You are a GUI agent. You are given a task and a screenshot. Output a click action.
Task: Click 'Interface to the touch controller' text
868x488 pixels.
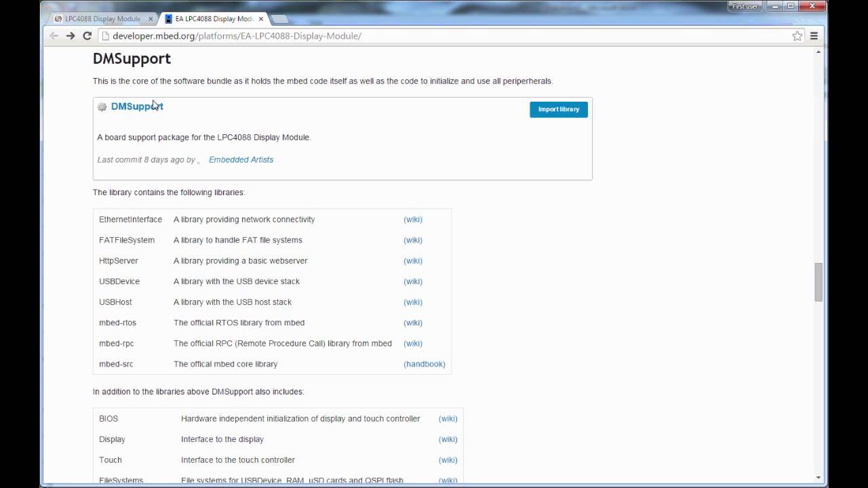coord(238,460)
